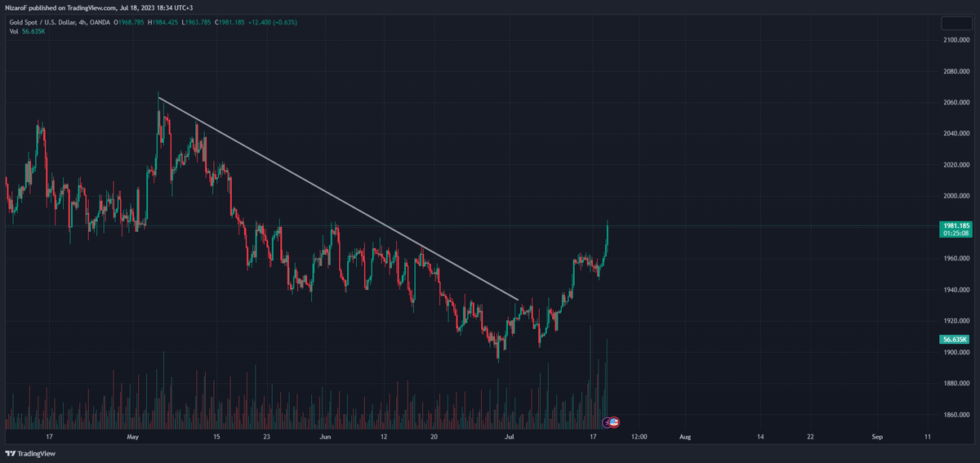Click the 12 date label after Jun
Screen dimensions: 980x463
(x=384, y=437)
